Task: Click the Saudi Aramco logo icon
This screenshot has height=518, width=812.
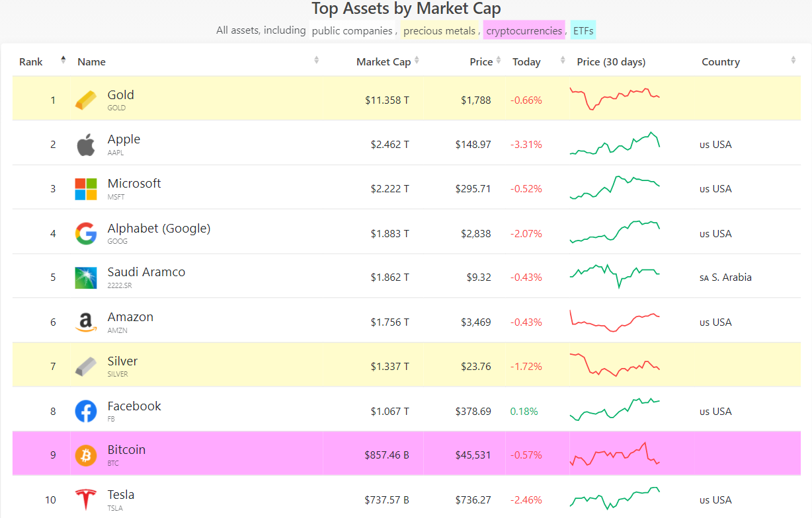Action: [86, 277]
